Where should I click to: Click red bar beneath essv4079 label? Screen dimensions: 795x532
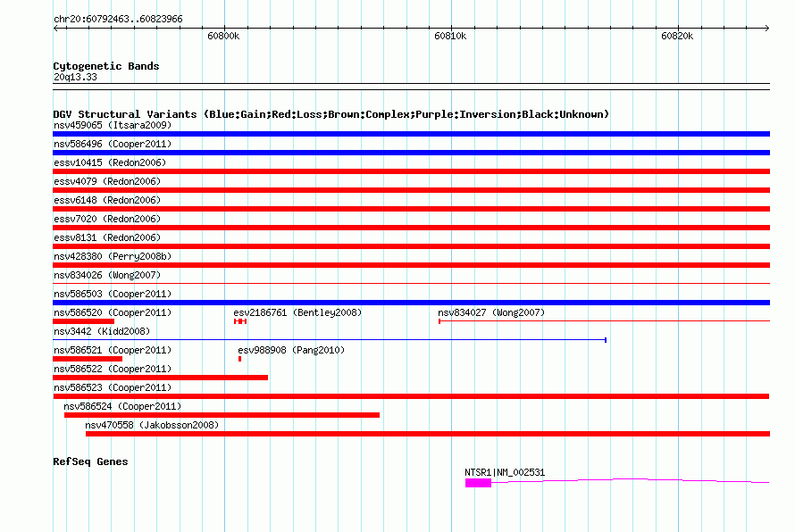click(411, 190)
